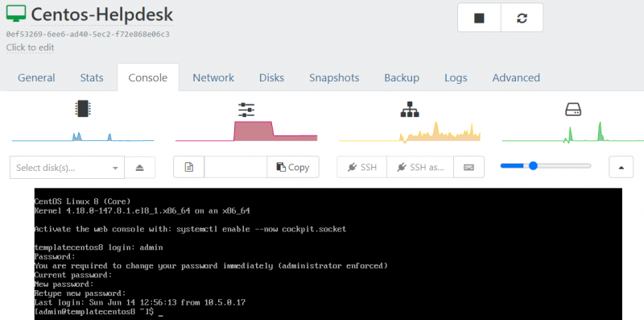
Task: Open the CPU chip usage graph
Action: coord(83,109)
